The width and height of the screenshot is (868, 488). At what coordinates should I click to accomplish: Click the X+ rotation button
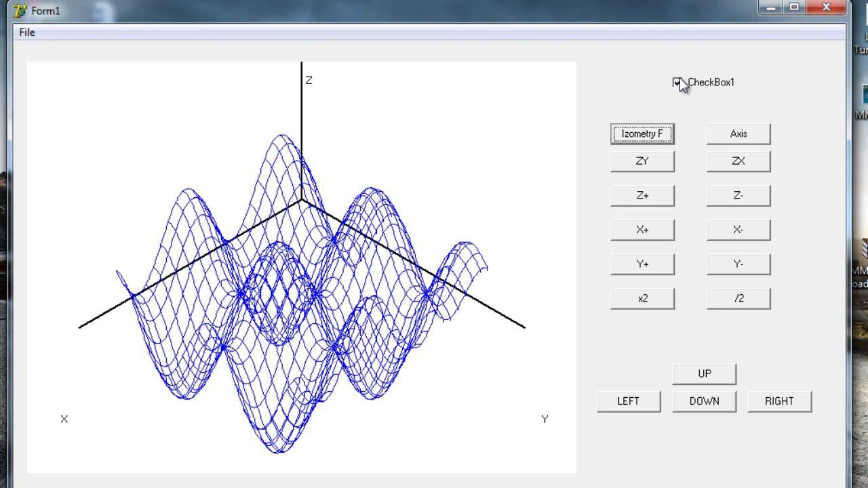tap(642, 230)
